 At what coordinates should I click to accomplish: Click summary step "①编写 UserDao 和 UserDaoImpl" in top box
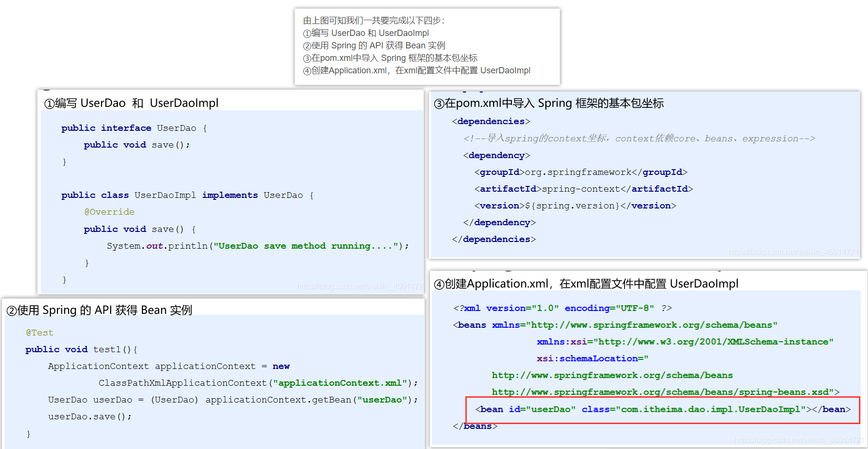(366, 33)
